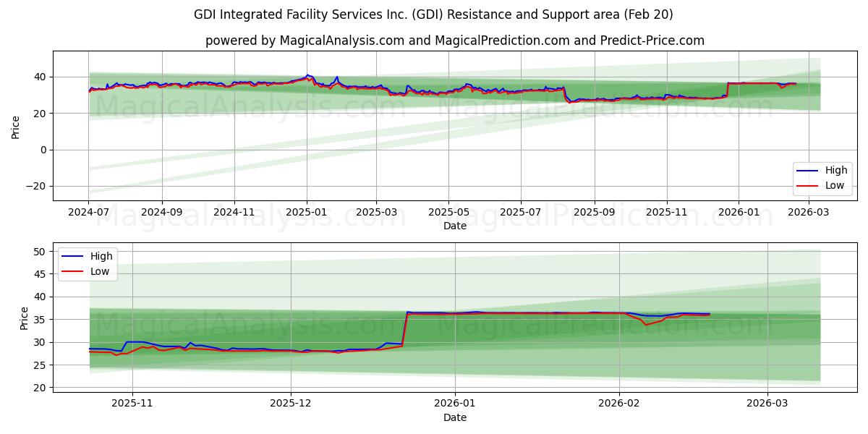
Task: Click the 2025-09 date label on top chart
Action: pyautogui.click(x=595, y=213)
